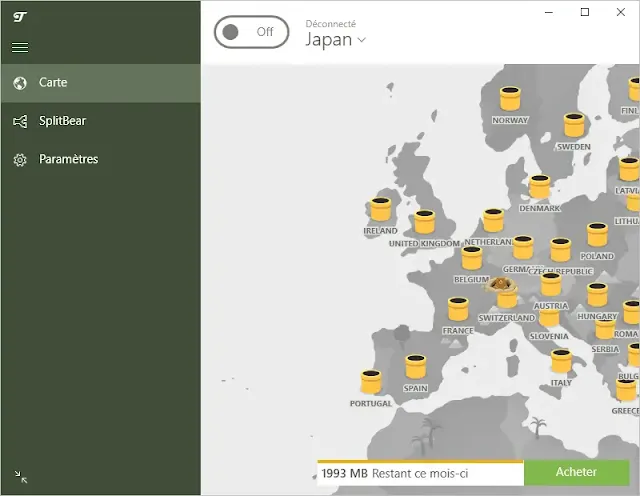Screen dimensions: 640x496
Task: Select the Serbia tunnel
Action: 605,330
